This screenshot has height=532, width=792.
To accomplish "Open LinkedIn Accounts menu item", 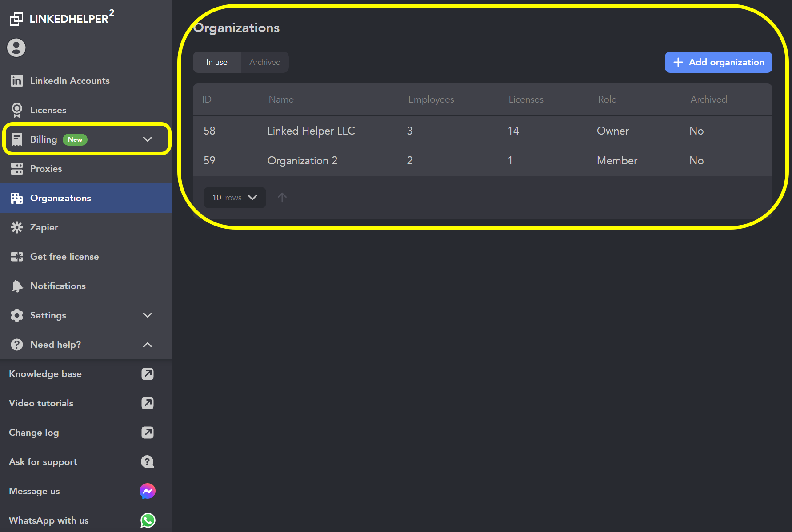I will (86, 81).
